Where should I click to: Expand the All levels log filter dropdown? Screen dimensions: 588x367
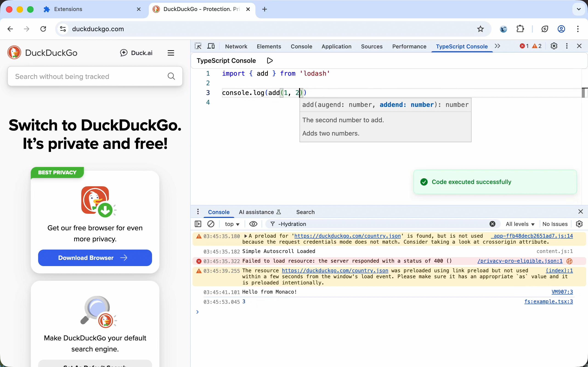(x=520, y=224)
